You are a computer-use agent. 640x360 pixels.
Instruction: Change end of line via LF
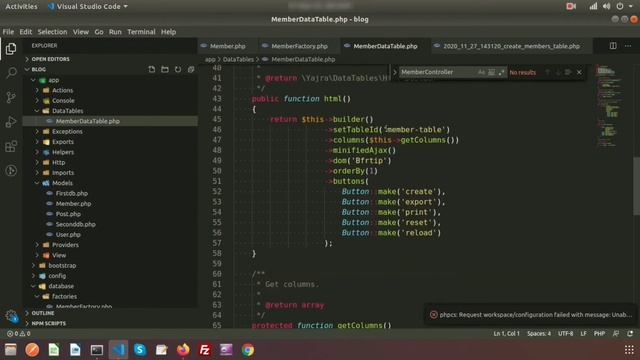point(584,333)
